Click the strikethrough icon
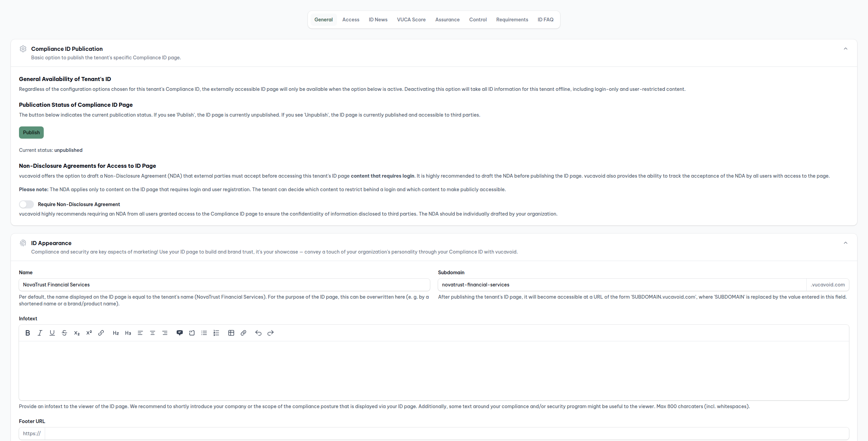Screen dimensions: 868x441 click(64, 333)
